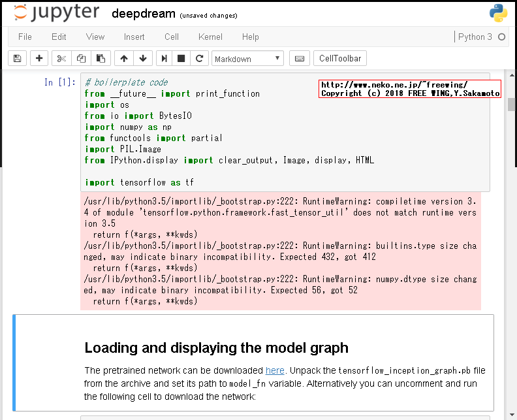
Task: Click inside the boilerplate code cell
Action: [285, 133]
